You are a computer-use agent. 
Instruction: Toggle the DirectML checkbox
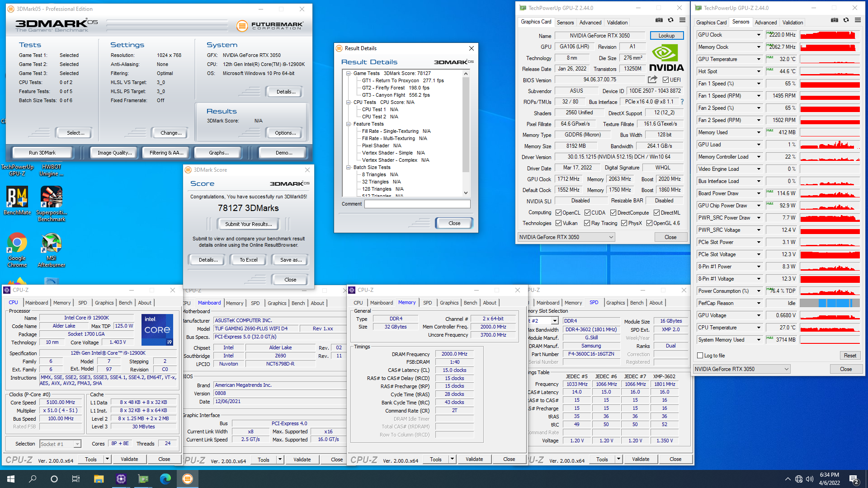[657, 213]
